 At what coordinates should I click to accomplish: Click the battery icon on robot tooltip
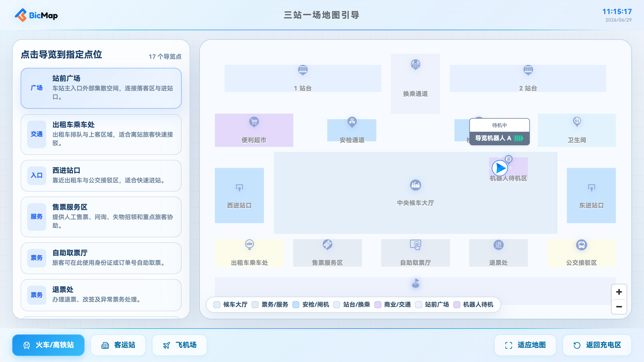coord(518,138)
